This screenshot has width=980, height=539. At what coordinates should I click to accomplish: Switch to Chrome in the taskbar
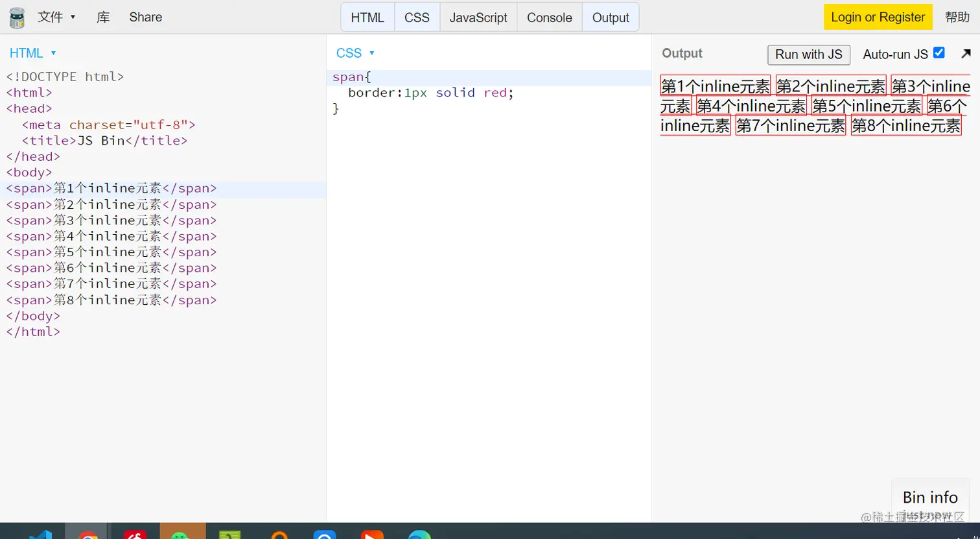[87, 533]
